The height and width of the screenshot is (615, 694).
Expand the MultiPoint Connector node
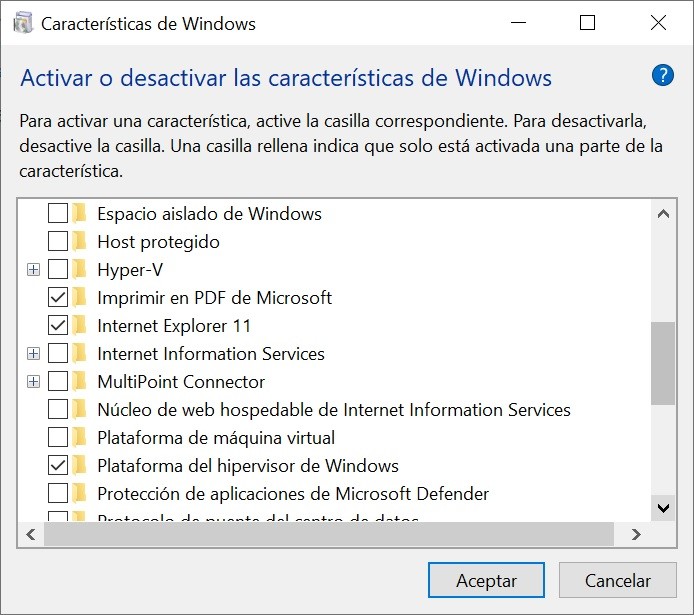click(33, 381)
